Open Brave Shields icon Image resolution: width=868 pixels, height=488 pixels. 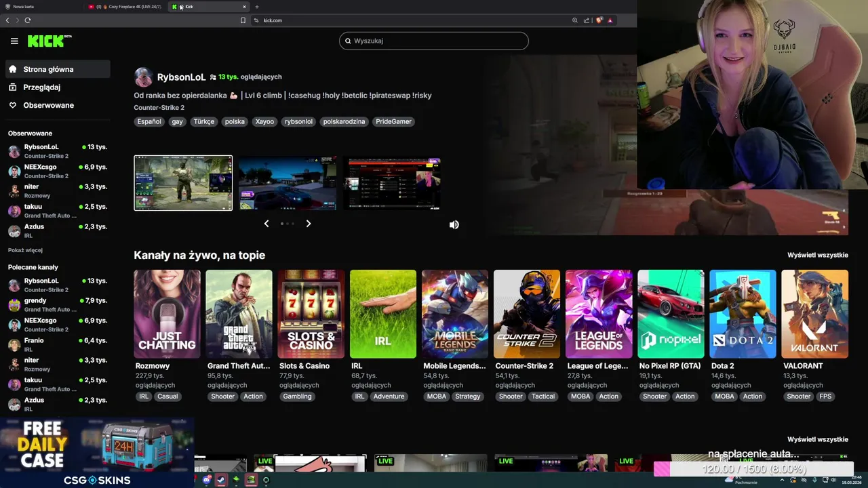[x=599, y=20]
